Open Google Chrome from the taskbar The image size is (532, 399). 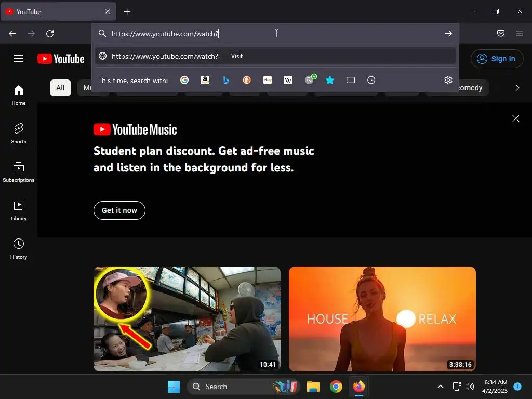pyautogui.click(x=336, y=387)
